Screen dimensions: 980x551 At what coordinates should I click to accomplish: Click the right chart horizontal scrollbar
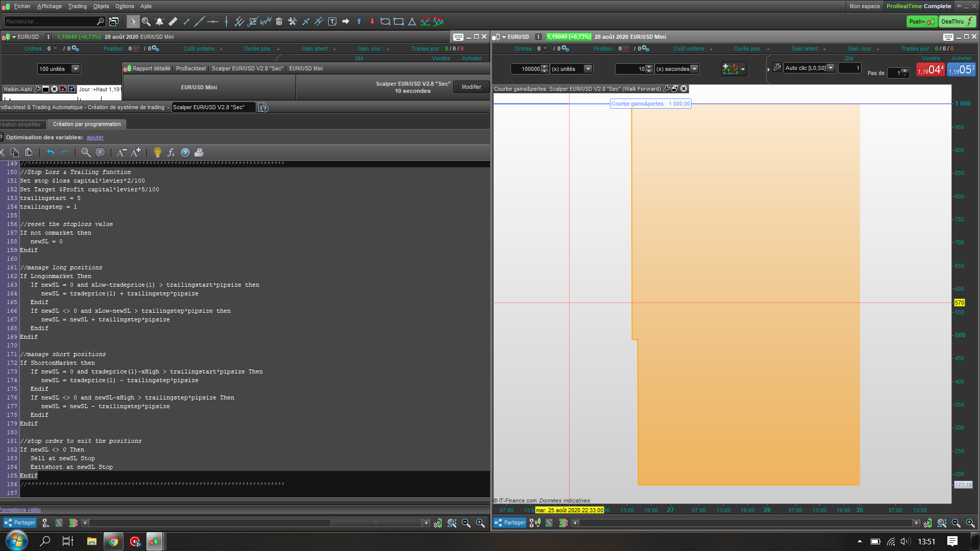click(745, 523)
